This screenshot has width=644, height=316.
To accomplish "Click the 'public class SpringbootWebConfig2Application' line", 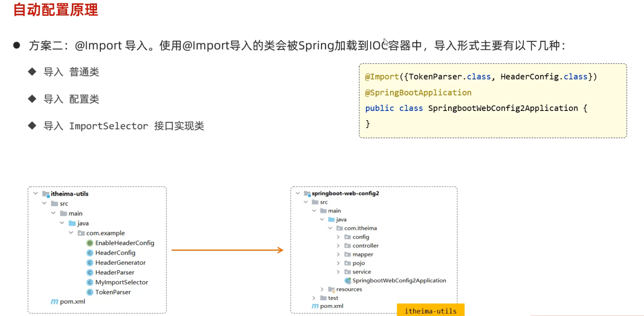I will pos(476,108).
